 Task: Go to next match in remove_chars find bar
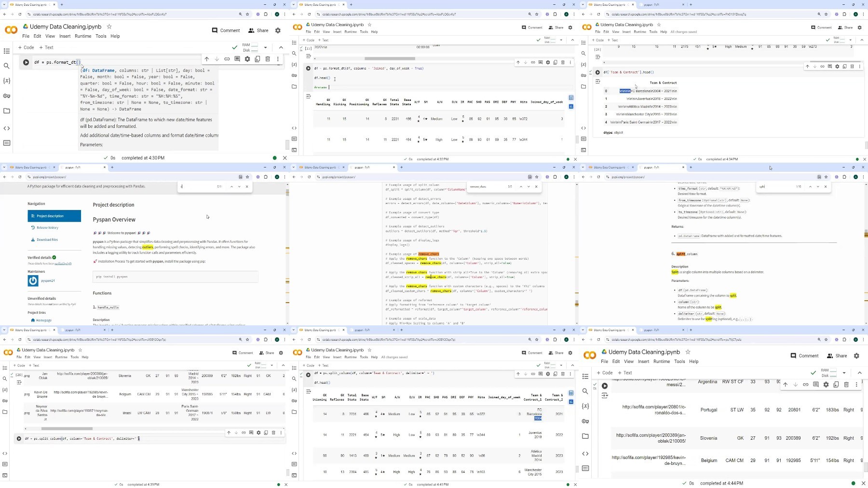click(529, 186)
